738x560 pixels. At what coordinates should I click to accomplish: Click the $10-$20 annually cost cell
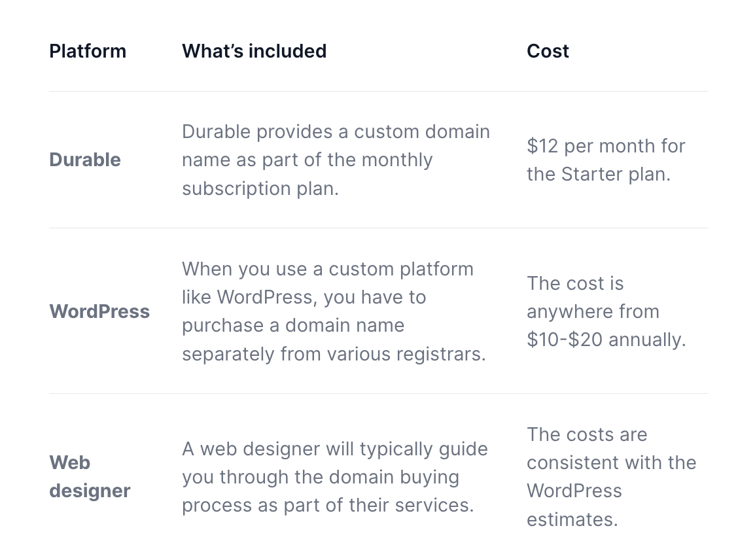pyautogui.click(x=606, y=340)
